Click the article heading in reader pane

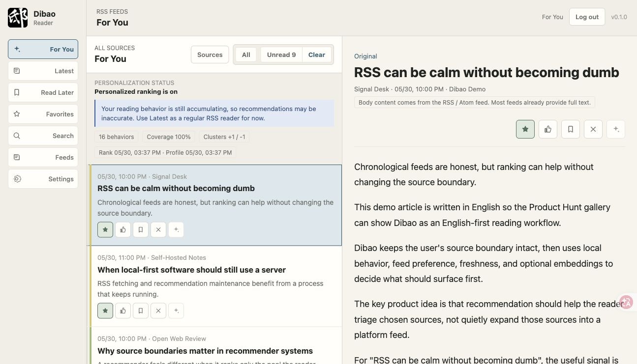(486, 73)
